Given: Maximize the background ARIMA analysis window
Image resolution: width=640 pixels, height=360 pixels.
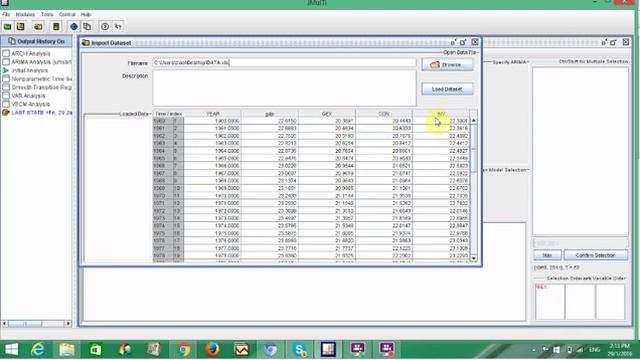Looking at the screenshot, I should [x=614, y=42].
